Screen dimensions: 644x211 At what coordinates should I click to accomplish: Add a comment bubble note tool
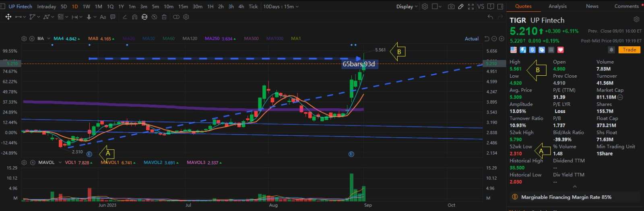click(113, 17)
